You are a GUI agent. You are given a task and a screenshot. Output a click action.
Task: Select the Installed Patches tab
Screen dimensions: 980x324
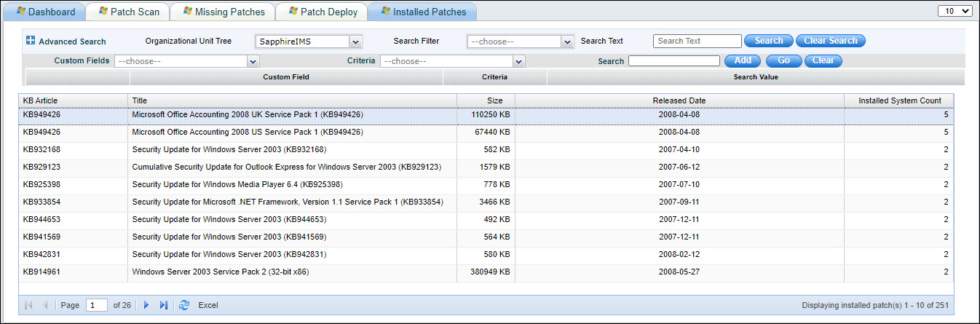pyautogui.click(x=422, y=12)
